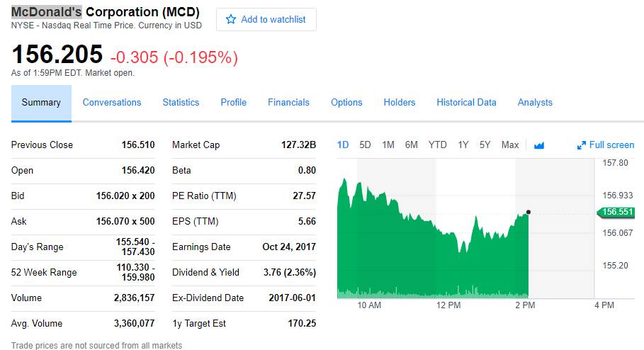Viewport: 644px width, 350px height.
Task: Click the current price marker dot on chart
Action: point(528,212)
